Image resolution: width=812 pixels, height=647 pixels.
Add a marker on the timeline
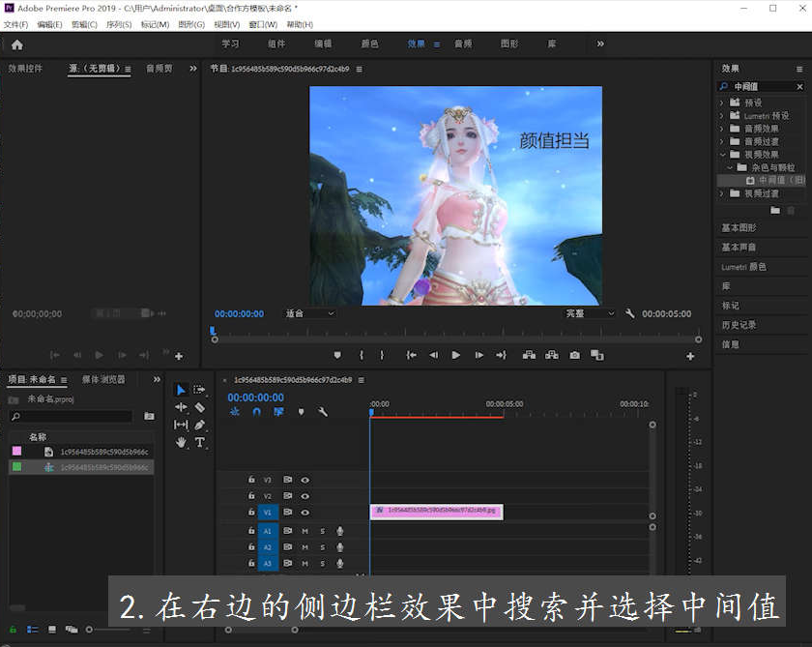pyautogui.click(x=302, y=412)
